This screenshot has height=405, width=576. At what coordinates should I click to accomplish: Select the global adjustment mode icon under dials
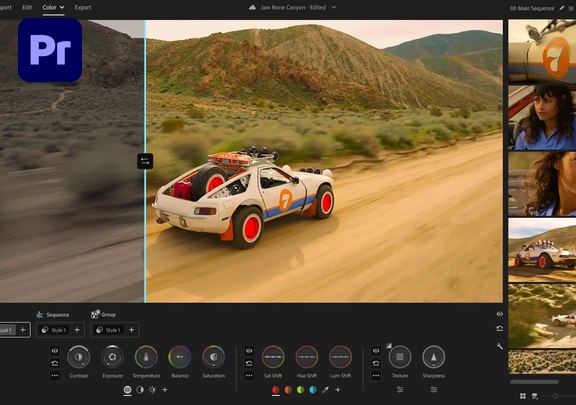[127, 390]
